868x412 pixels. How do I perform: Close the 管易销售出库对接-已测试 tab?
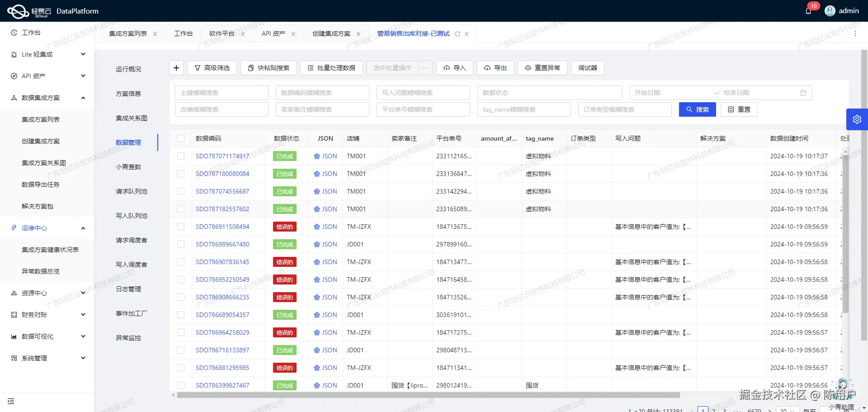coord(467,34)
